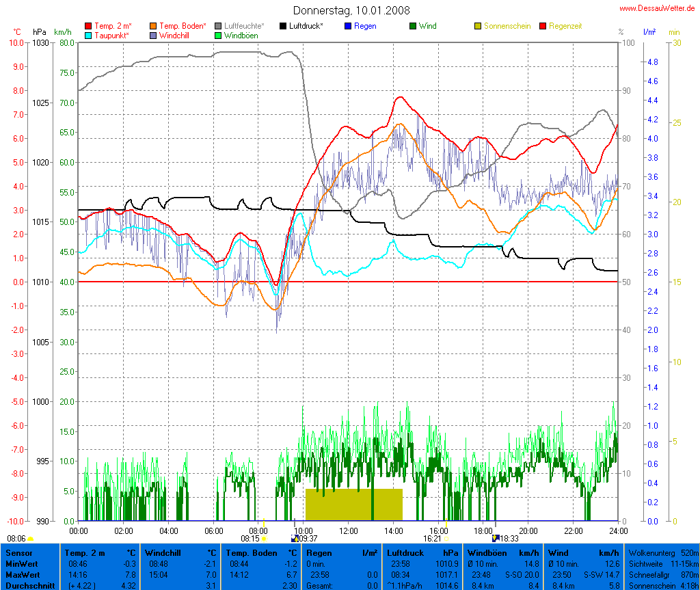Click the sun icon beside 08:06

(31, 539)
